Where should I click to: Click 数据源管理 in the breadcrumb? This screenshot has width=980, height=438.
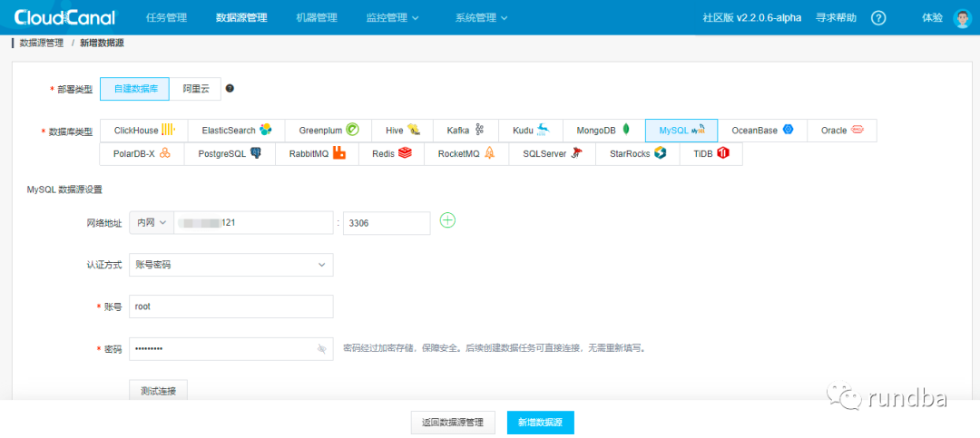click(42, 44)
